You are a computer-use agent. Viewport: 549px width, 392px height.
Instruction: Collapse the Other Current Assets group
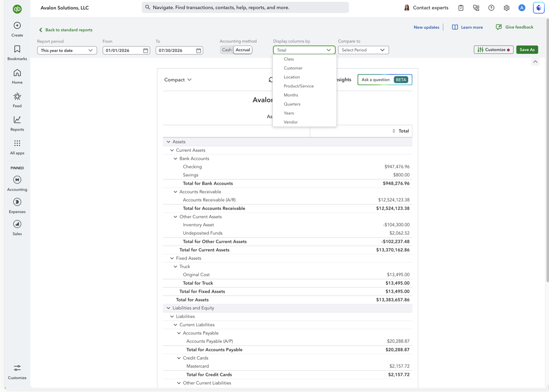click(x=175, y=217)
